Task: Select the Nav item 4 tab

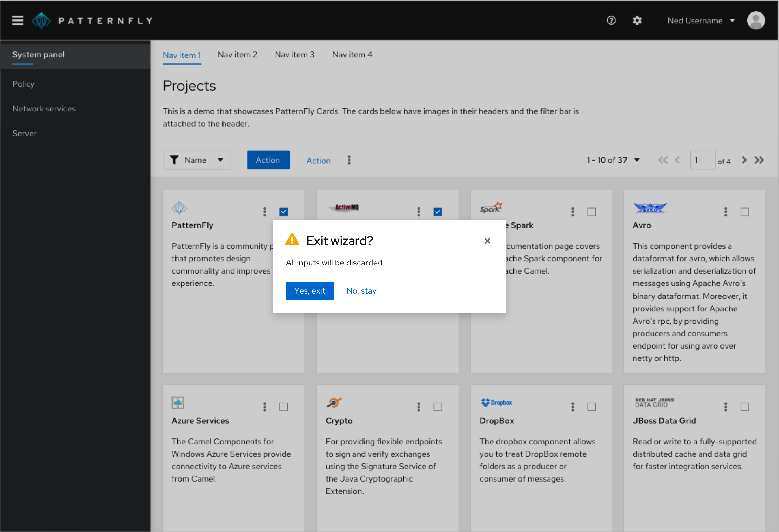Action: tap(351, 55)
